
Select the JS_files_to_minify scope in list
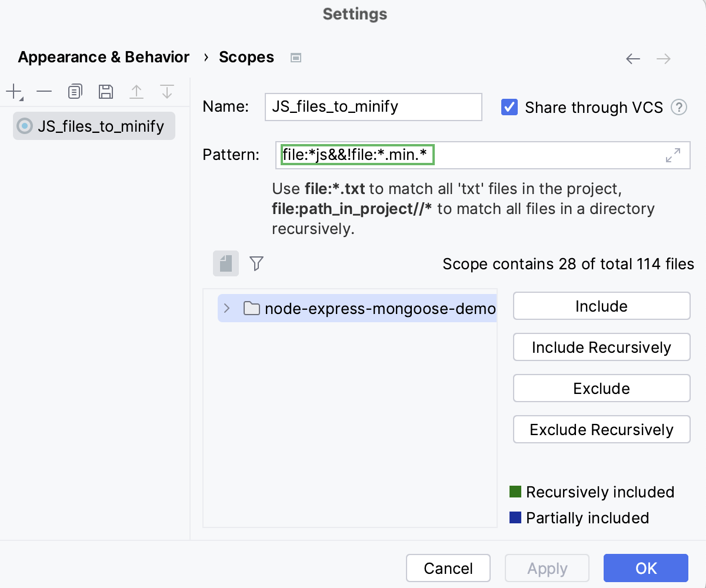click(x=94, y=126)
